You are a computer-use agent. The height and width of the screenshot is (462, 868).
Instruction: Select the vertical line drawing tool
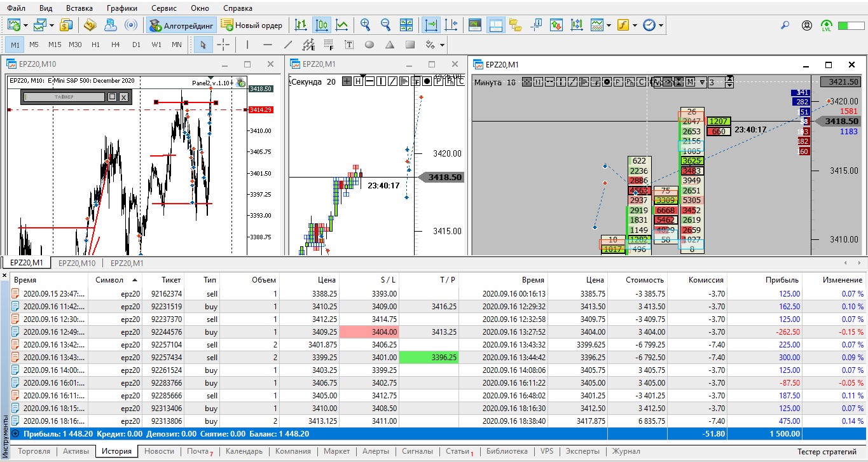coord(247,45)
